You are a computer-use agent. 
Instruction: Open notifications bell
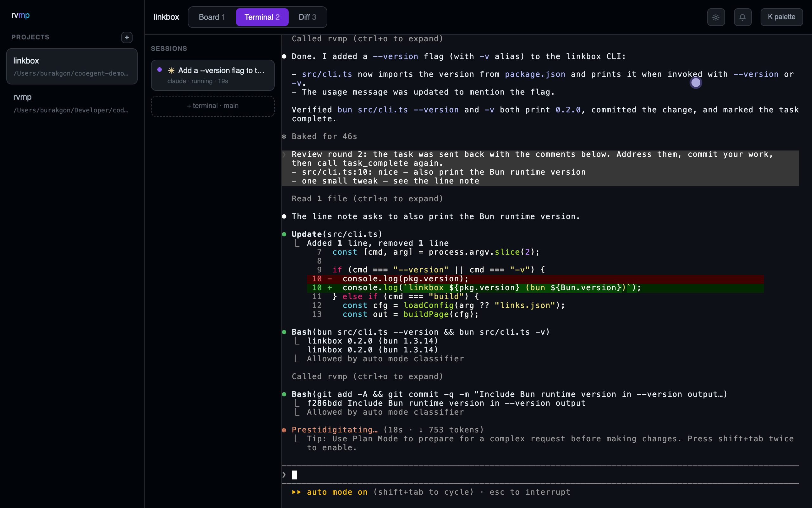pos(742,17)
